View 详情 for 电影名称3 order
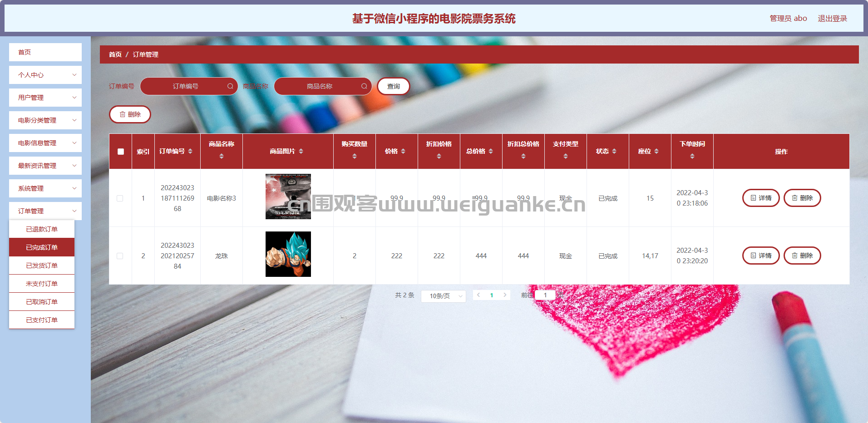The width and height of the screenshot is (868, 423). (x=761, y=198)
